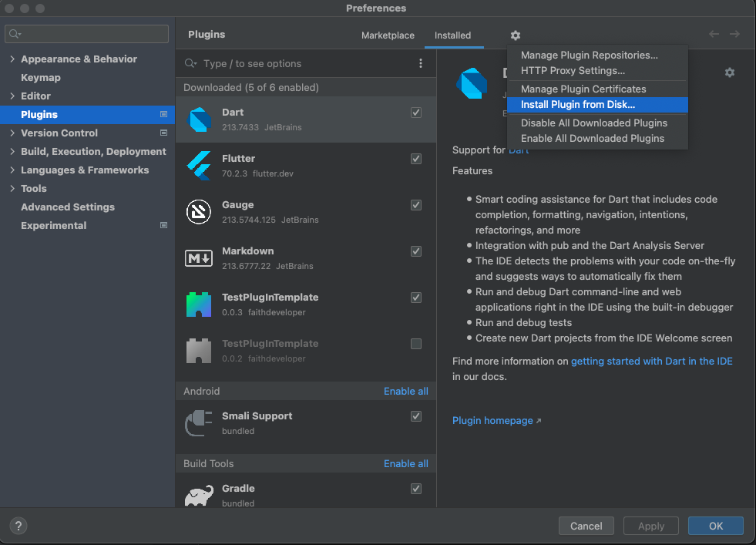Click the Cancel button
Viewport: 756px width, 545px height.
point(586,526)
